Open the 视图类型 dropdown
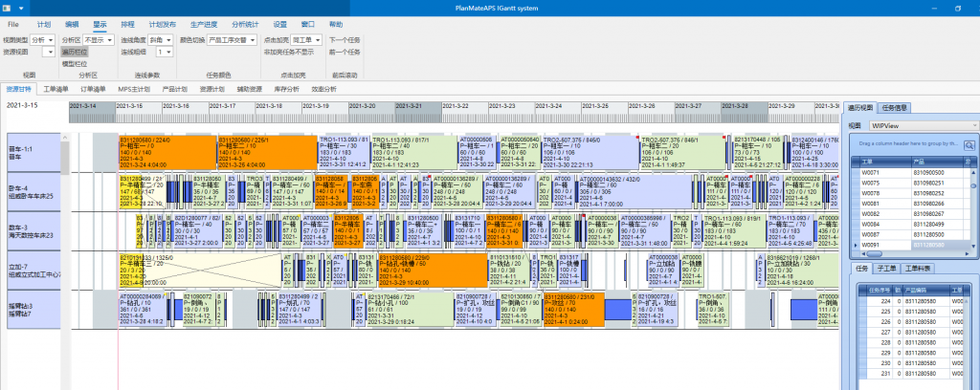 click(x=43, y=41)
